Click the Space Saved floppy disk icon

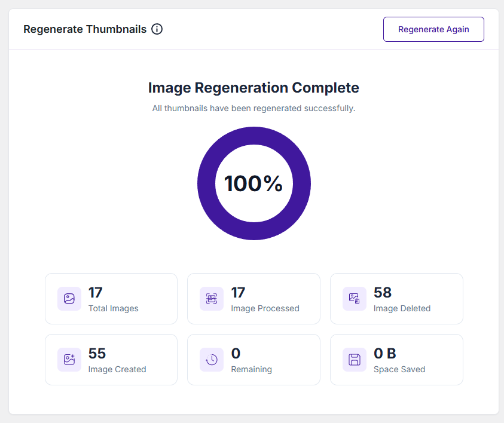click(x=354, y=360)
